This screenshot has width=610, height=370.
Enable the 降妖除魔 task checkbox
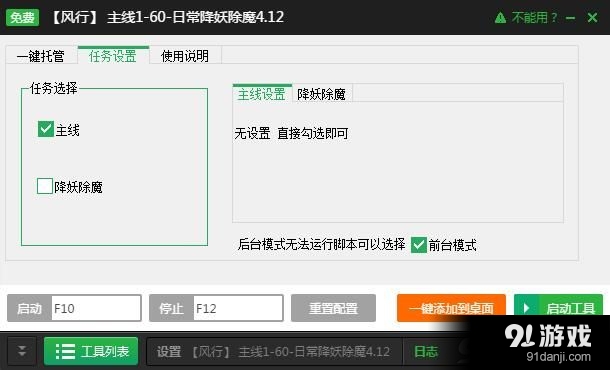(45, 186)
